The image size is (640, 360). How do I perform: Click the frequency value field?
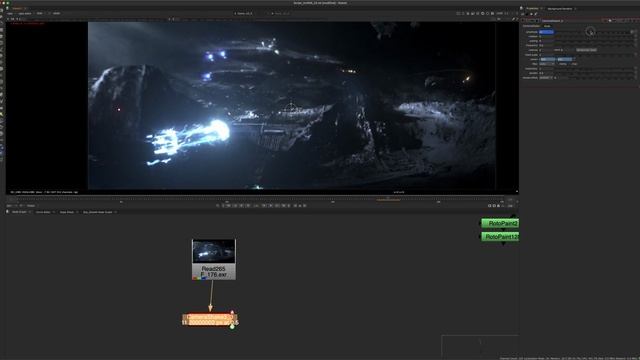[x=547, y=45]
